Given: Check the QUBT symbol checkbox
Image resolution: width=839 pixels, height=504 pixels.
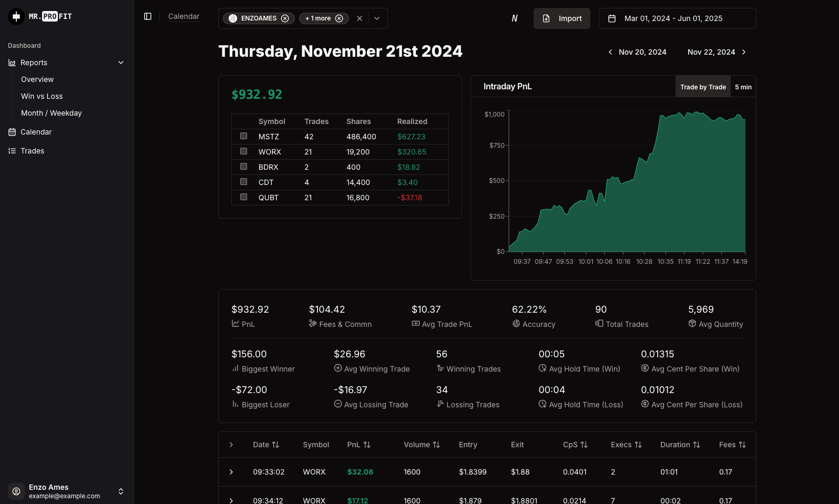Looking at the screenshot, I should pos(243,197).
